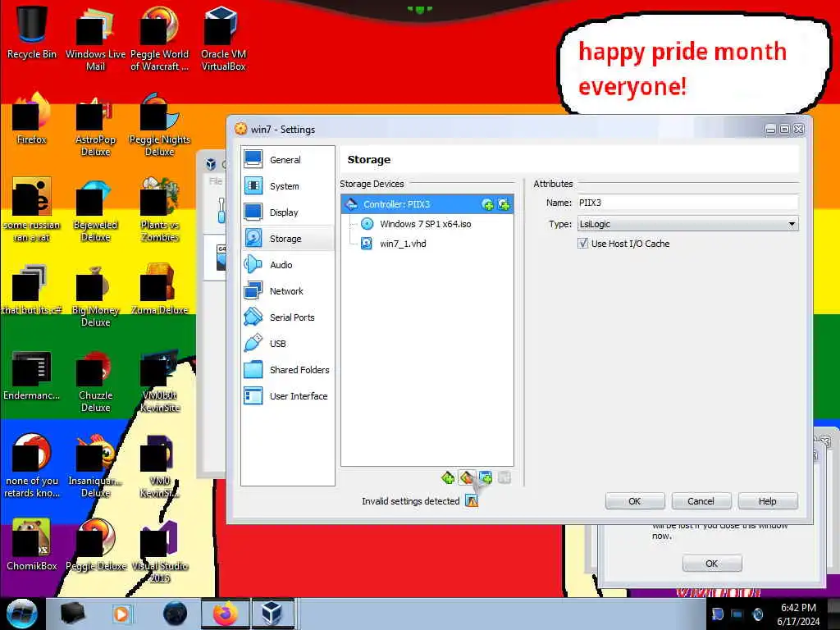This screenshot has width=840, height=630.
Task: Open the Chuzzle Deluxe desktop icon
Action: [x=95, y=381]
